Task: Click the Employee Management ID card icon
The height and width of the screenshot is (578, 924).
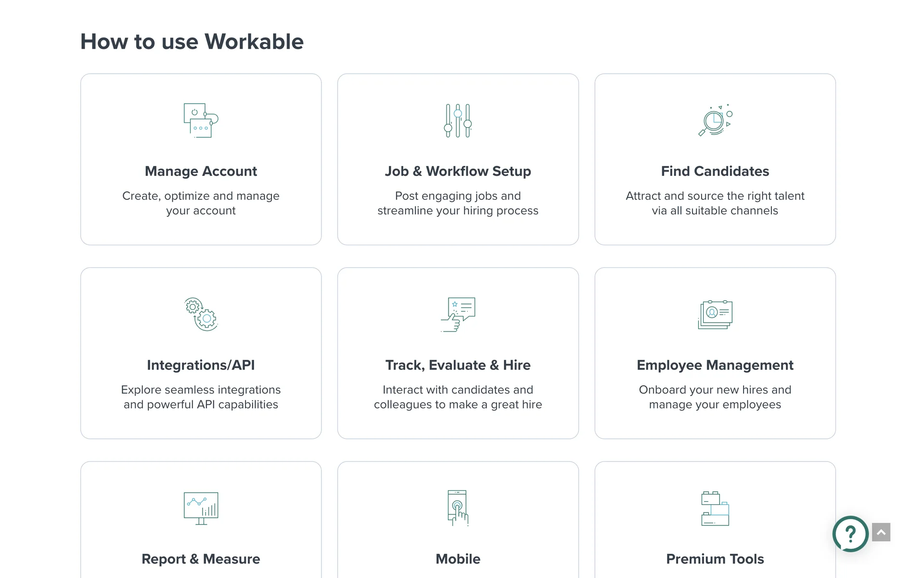Action: click(715, 314)
